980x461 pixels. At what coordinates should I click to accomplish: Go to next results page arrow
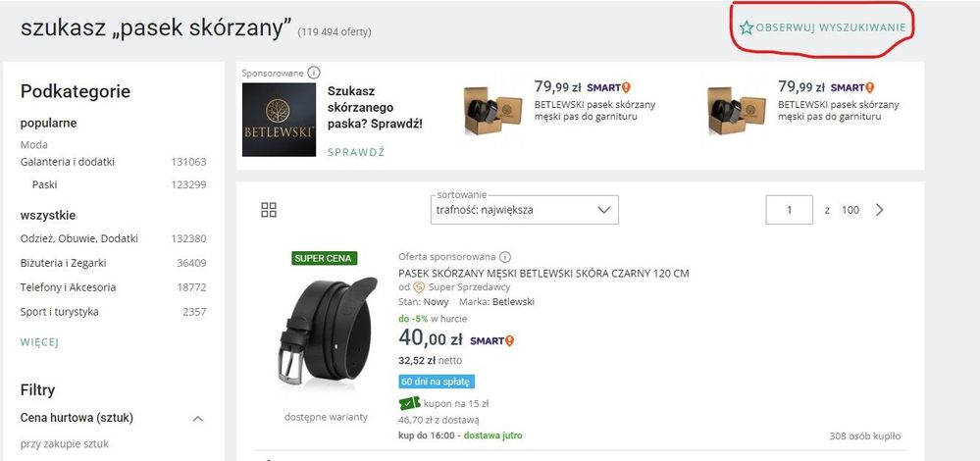point(879,210)
